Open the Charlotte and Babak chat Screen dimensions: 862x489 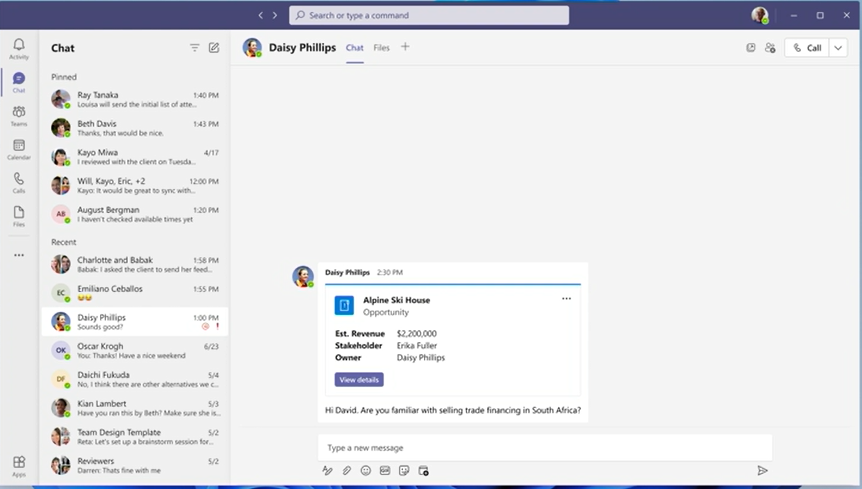click(x=135, y=264)
